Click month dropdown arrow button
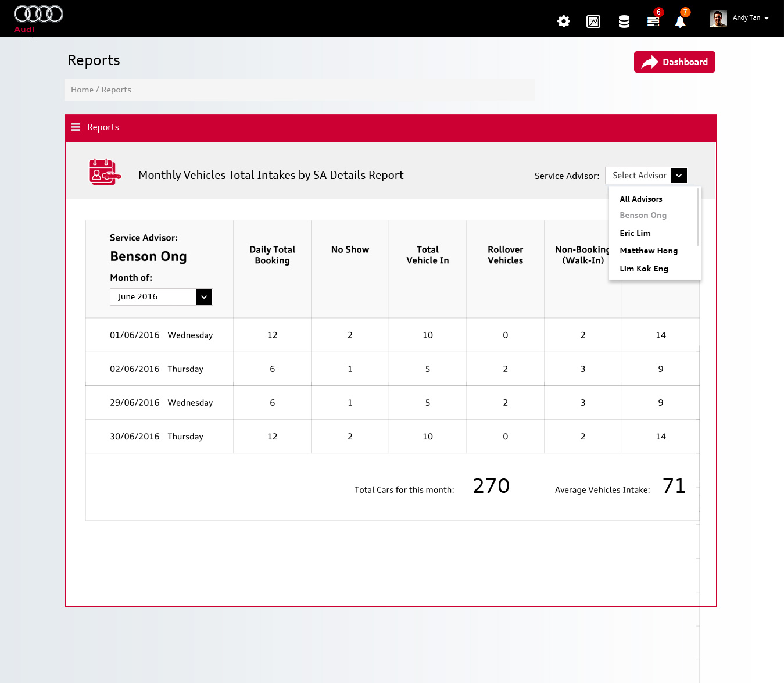Screen dimensions: 784x683 [204, 297]
